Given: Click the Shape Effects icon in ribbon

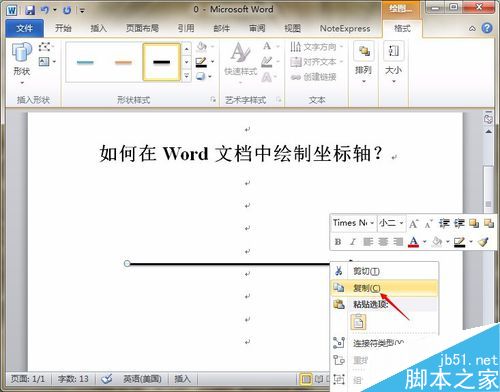Looking at the screenshot, I should pyautogui.click(x=201, y=77).
